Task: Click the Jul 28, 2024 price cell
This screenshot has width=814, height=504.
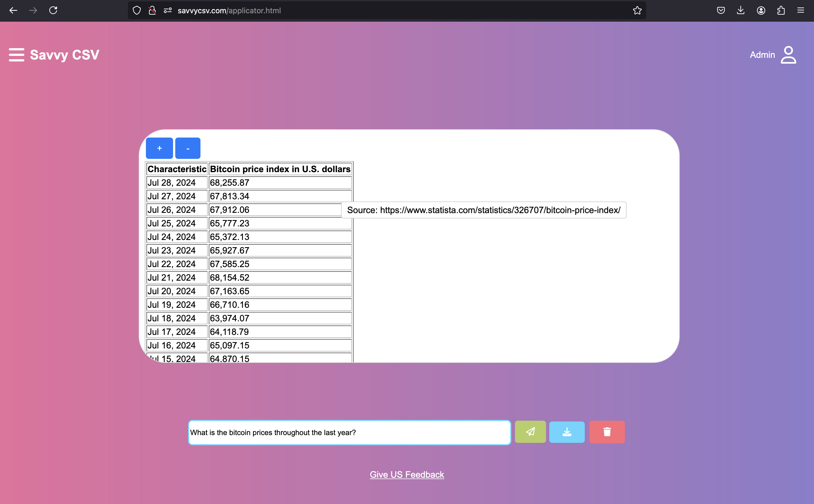Action: (279, 183)
